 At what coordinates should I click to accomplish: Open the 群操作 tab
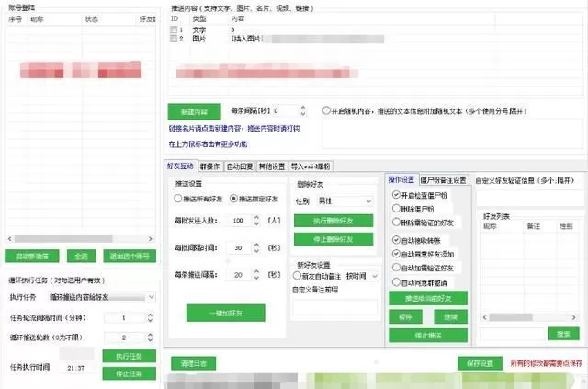pyautogui.click(x=210, y=166)
